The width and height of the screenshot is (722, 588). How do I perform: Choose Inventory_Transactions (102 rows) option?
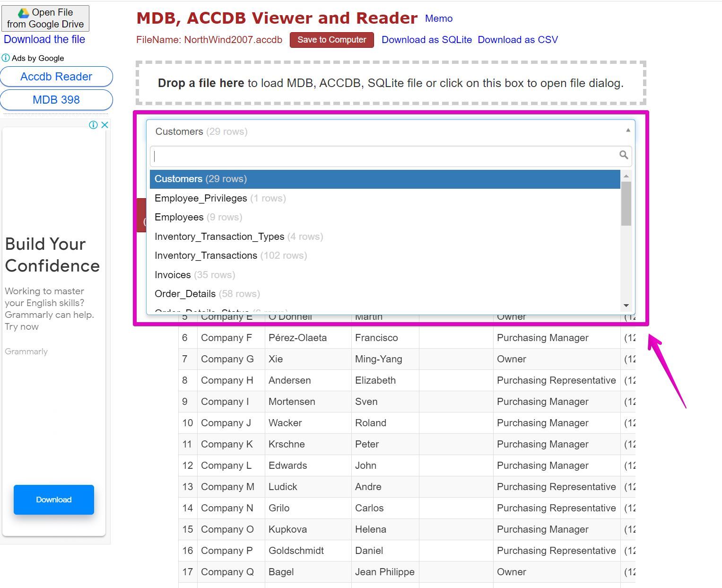385,255
